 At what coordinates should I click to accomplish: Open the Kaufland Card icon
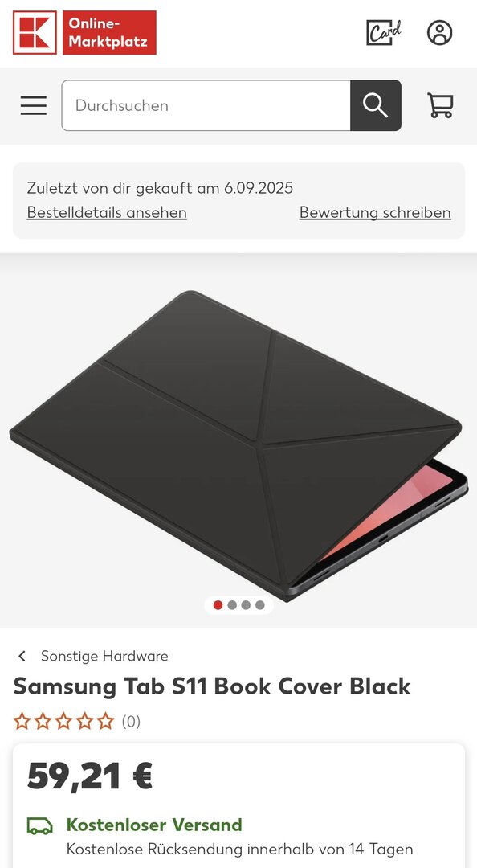(x=384, y=32)
